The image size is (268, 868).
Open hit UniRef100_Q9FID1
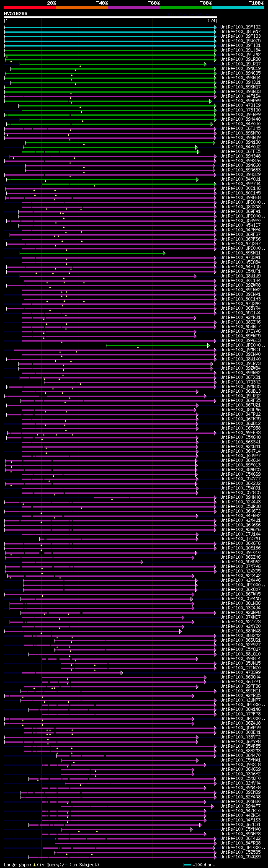[240, 46]
